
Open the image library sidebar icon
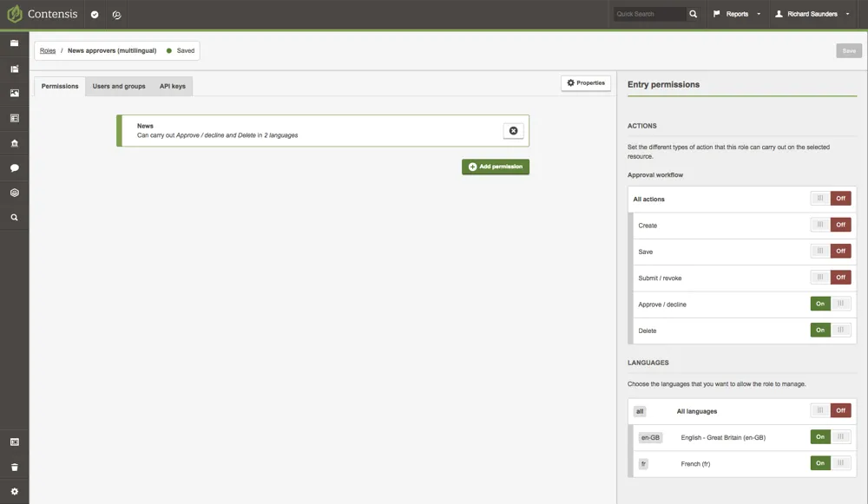point(15,93)
